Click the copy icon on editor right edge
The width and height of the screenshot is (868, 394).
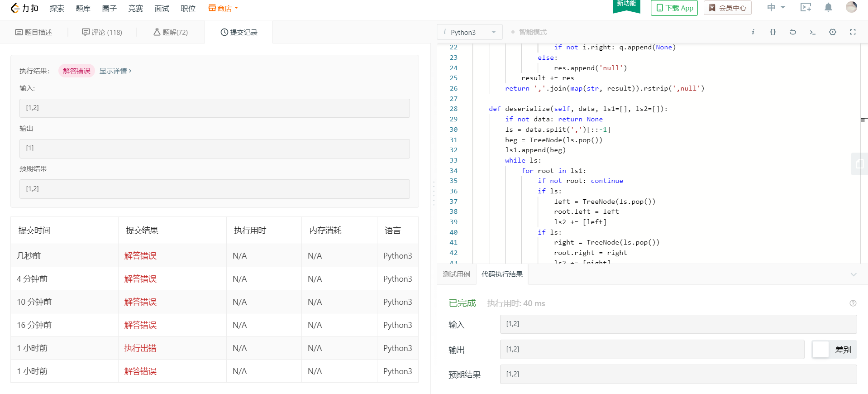[859, 163]
